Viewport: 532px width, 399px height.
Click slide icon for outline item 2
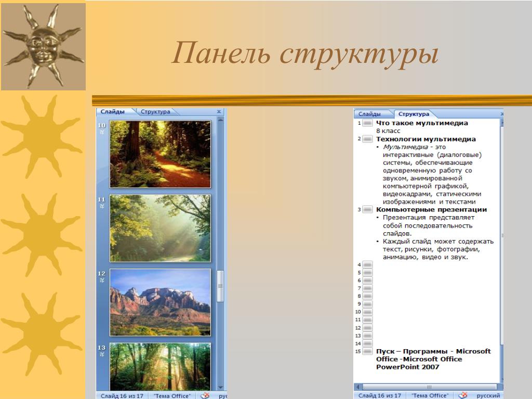[x=367, y=139]
